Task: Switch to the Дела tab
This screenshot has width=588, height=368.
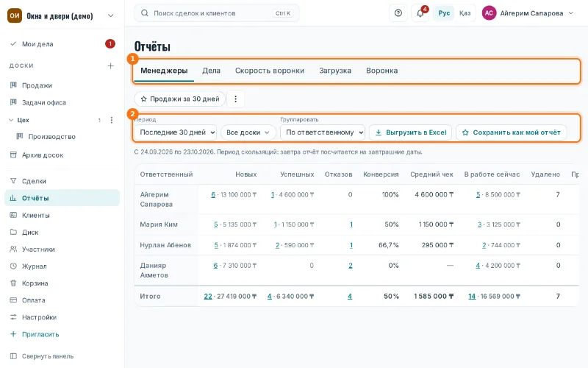Action: coord(211,71)
